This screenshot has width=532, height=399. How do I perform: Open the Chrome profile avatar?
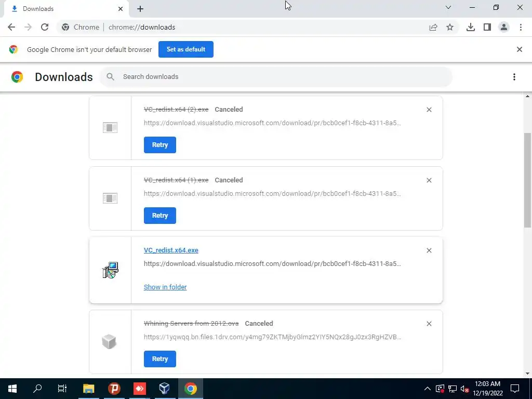click(504, 27)
